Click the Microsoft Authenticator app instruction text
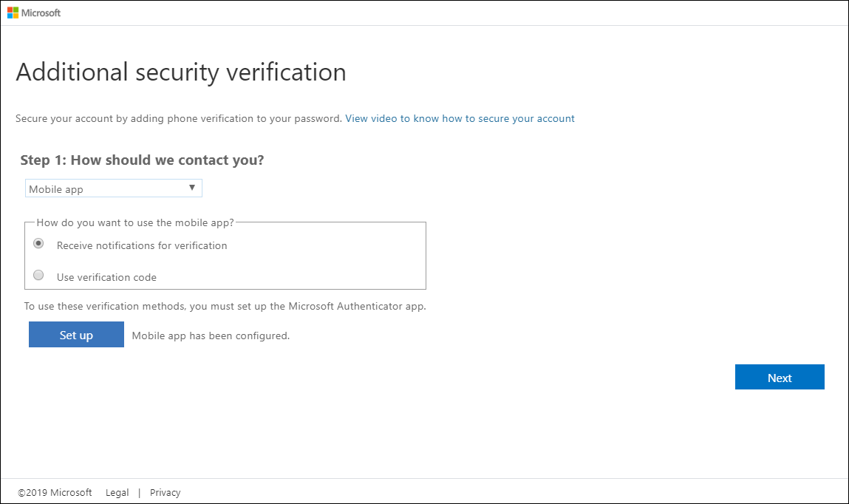This screenshot has width=849, height=504. (225, 306)
